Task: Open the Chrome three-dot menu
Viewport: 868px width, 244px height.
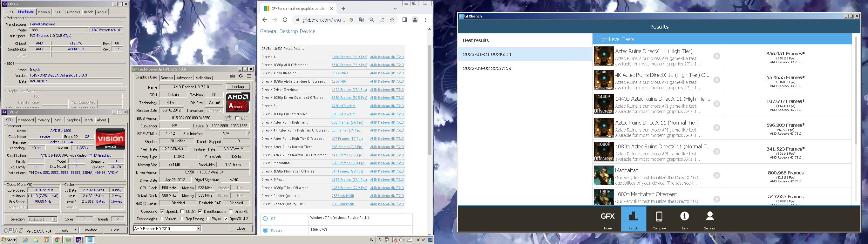Action: click(x=425, y=20)
